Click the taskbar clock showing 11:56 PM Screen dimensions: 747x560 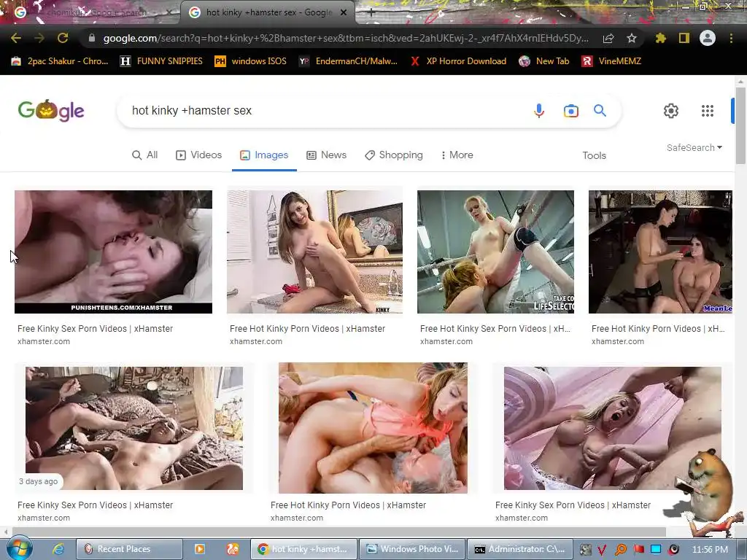tap(710, 550)
